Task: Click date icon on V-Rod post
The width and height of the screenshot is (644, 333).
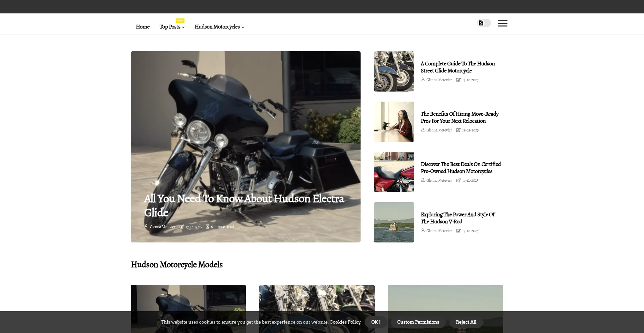Action: point(459,231)
